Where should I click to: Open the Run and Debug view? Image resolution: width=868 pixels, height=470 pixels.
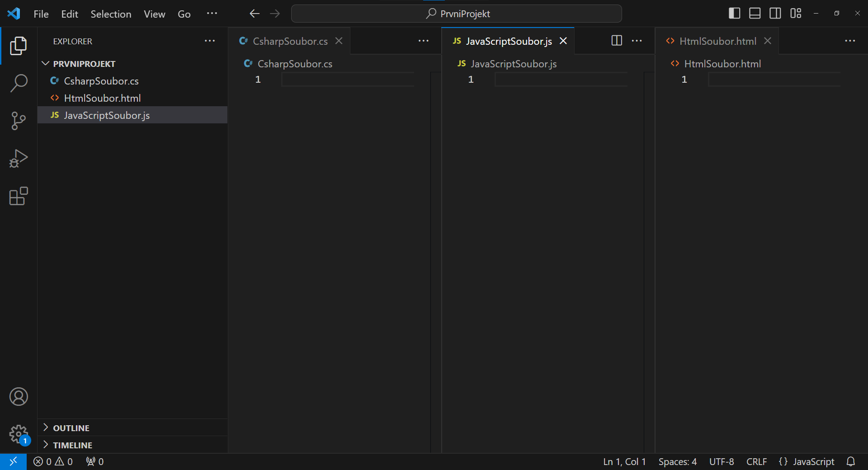[x=19, y=158]
